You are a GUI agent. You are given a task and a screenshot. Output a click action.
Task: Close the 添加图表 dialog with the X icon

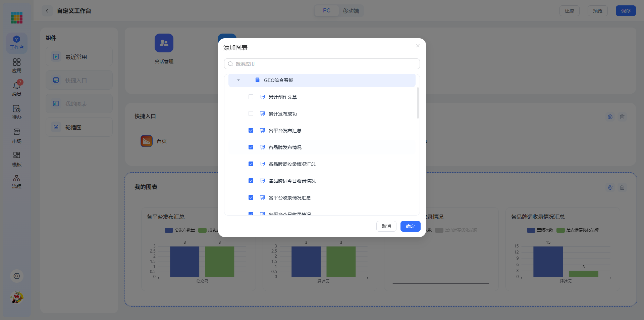pos(418,46)
